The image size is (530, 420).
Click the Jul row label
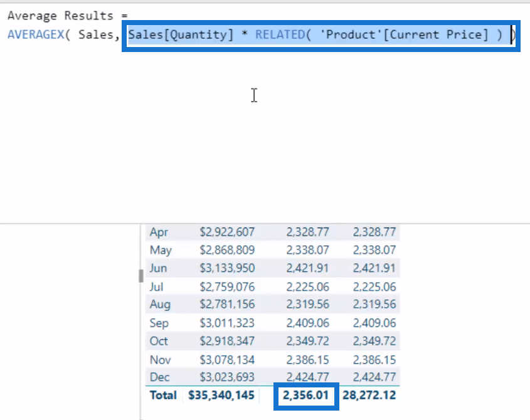point(156,287)
